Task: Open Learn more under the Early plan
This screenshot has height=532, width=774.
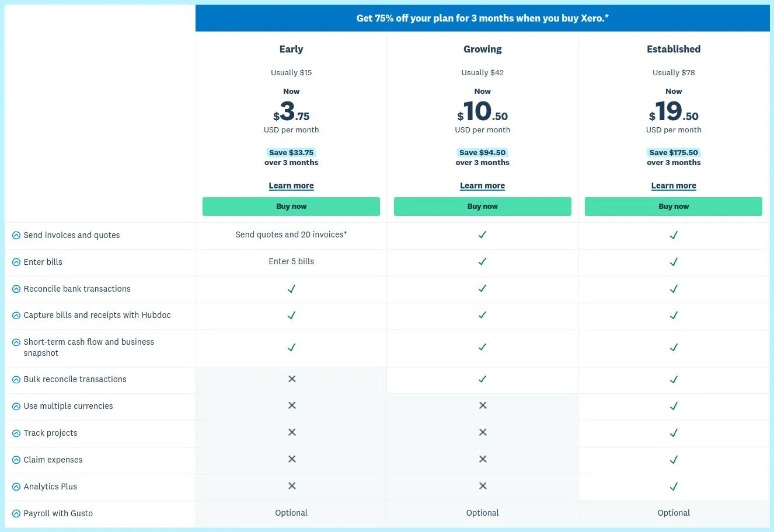Action: [291, 185]
